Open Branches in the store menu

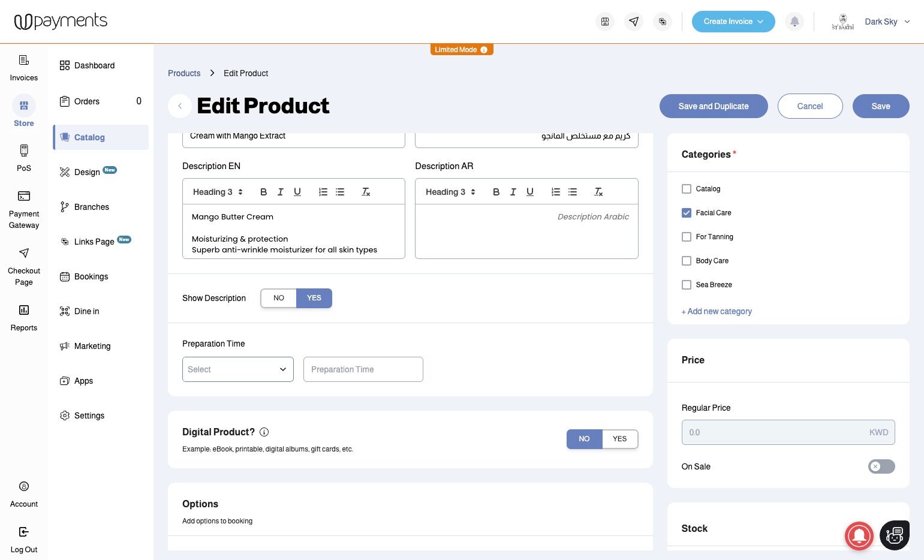pyautogui.click(x=91, y=207)
